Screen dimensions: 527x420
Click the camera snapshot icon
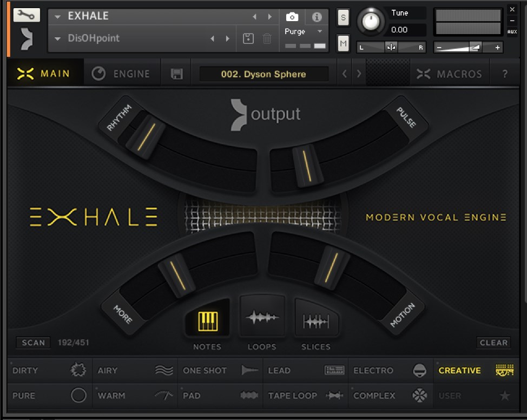(x=292, y=17)
